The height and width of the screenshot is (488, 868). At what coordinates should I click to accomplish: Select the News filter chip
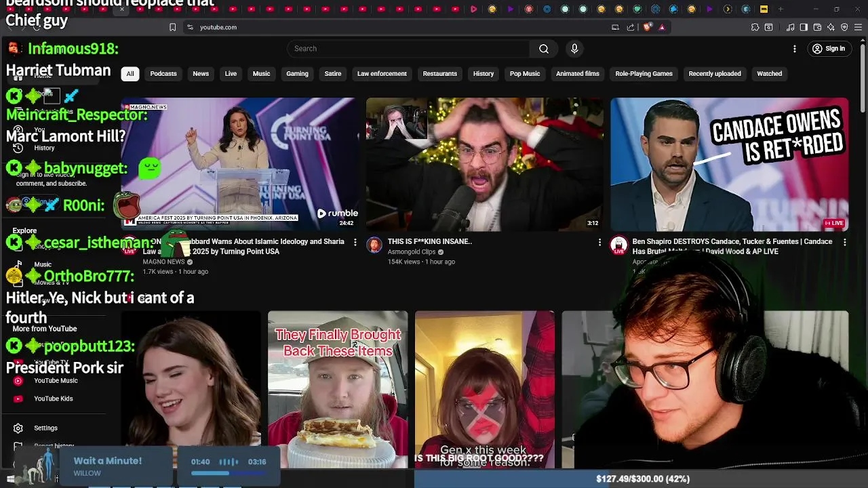coord(201,74)
